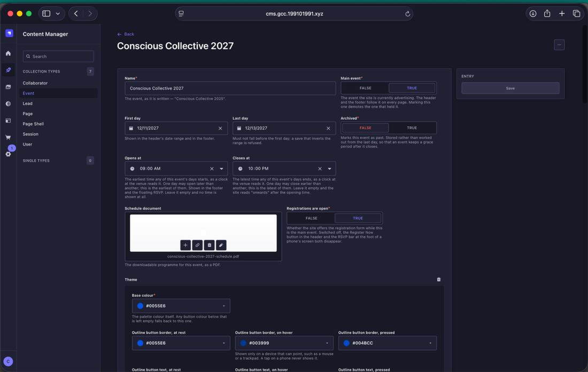Open Safari downloads icon
Viewport: 588px width, 372px height.
[x=532, y=13]
